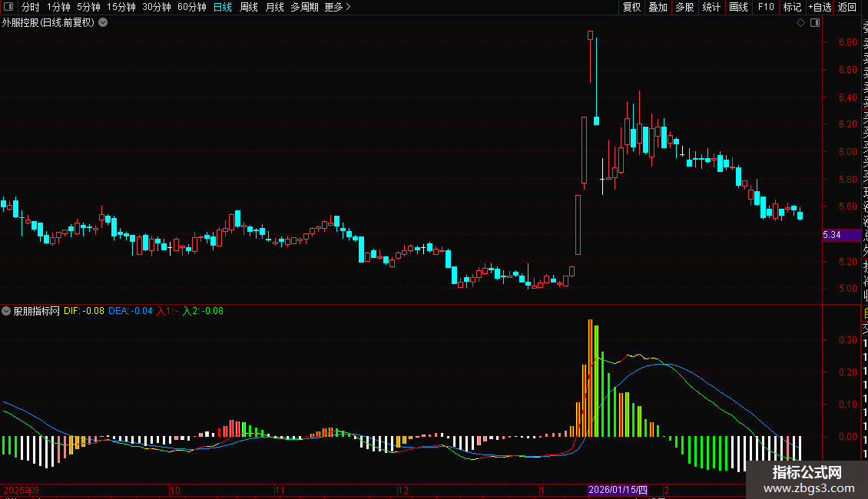Click the 6.00 price axis label
The width and height of the screenshot is (868, 499).
tap(847, 151)
